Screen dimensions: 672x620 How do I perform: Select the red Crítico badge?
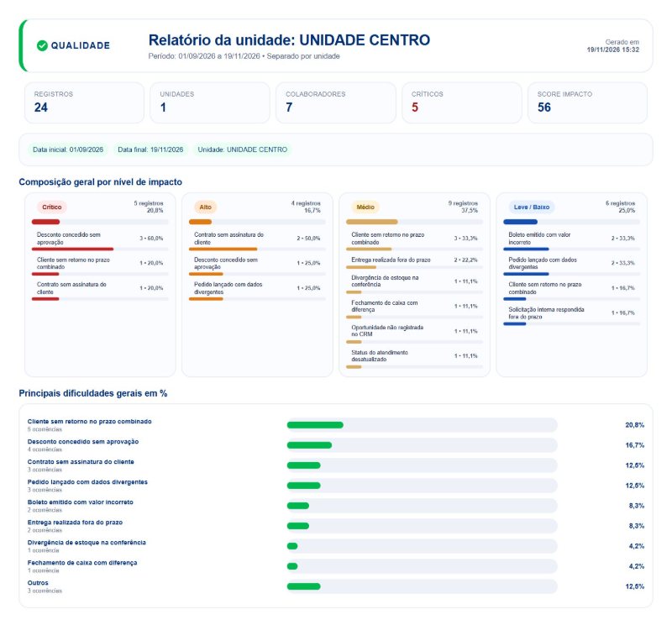coord(52,208)
